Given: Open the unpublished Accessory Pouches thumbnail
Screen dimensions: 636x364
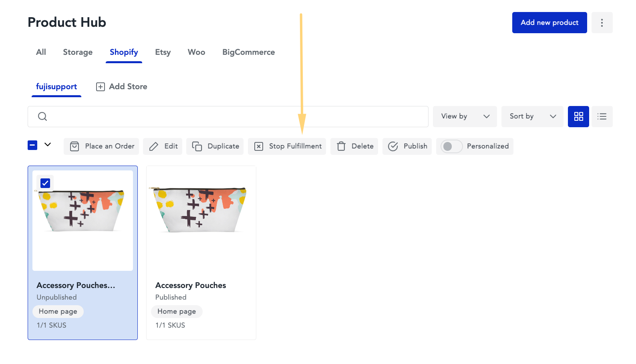Looking at the screenshot, I should click(83, 221).
